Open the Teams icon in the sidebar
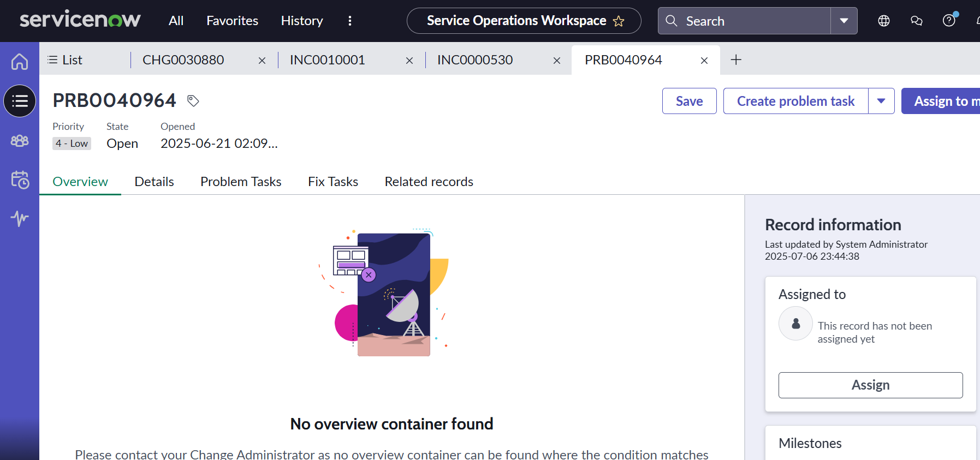This screenshot has height=460, width=980. (x=20, y=141)
